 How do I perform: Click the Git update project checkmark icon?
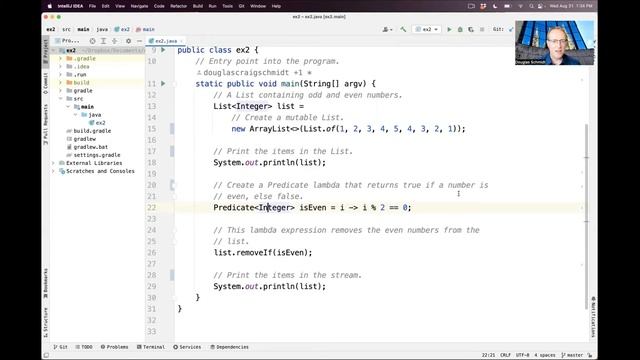tap(511, 29)
